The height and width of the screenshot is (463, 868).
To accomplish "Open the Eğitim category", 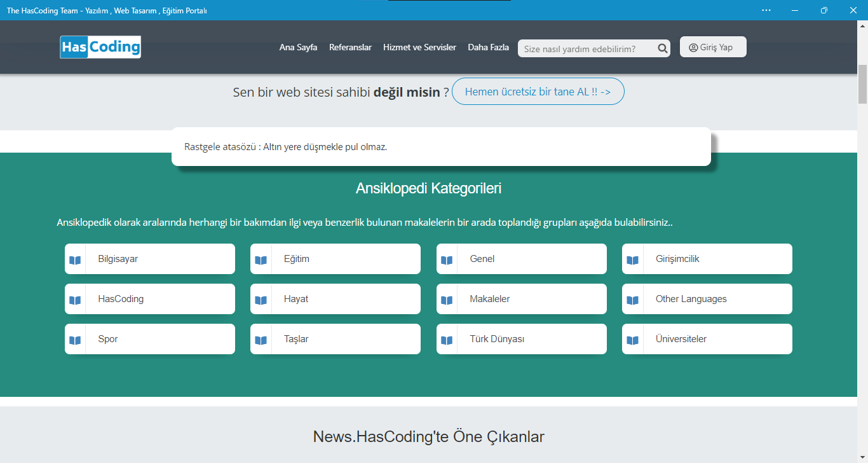I will click(x=336, y=259).
